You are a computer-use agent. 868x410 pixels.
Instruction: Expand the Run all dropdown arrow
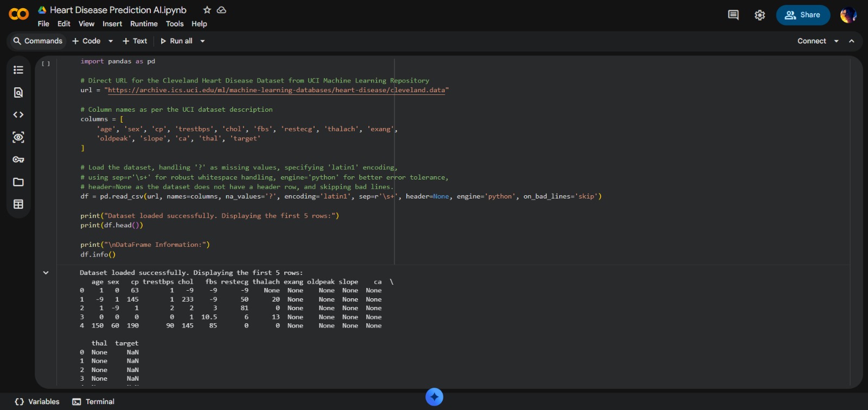[203, 41]
